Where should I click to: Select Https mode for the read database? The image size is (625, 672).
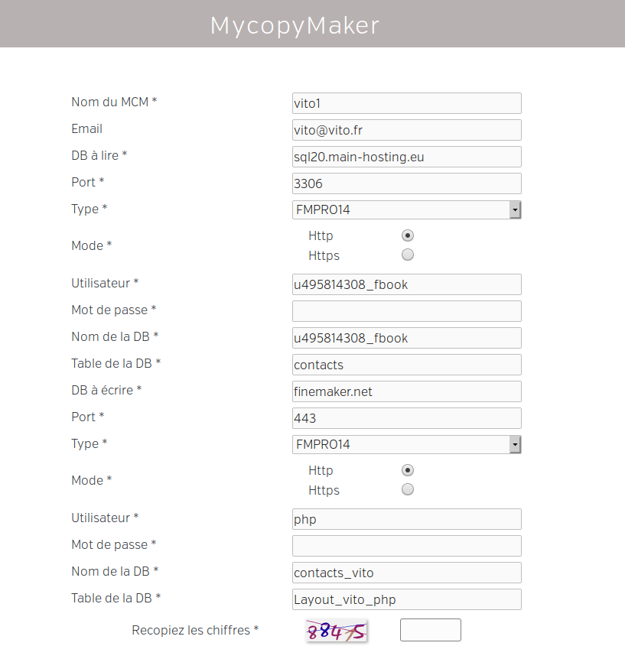(408, 255)
